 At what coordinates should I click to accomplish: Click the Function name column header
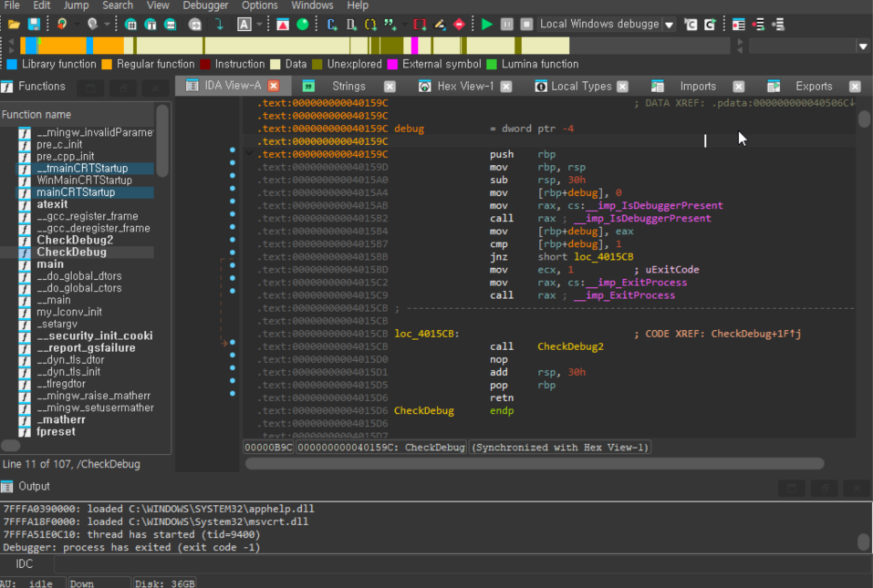[78, 115]
